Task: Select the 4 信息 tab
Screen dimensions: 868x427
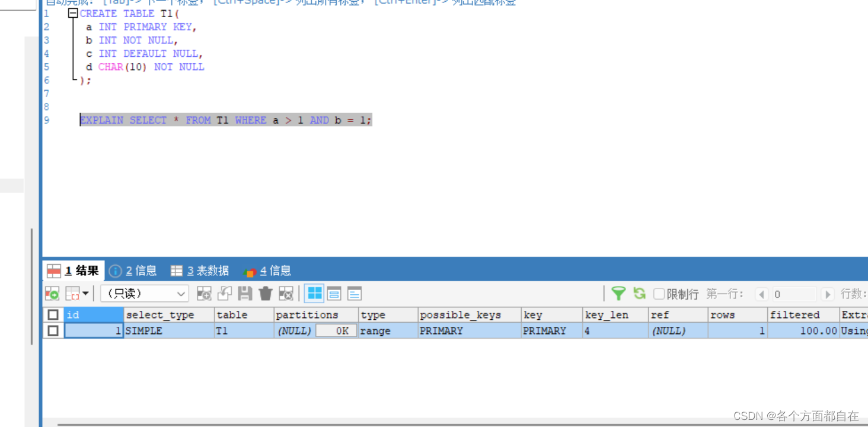Action: click(267, 271)
